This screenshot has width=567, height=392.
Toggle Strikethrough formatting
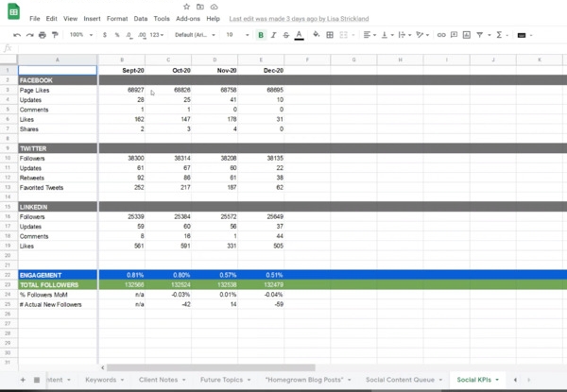tap(286, 35)
